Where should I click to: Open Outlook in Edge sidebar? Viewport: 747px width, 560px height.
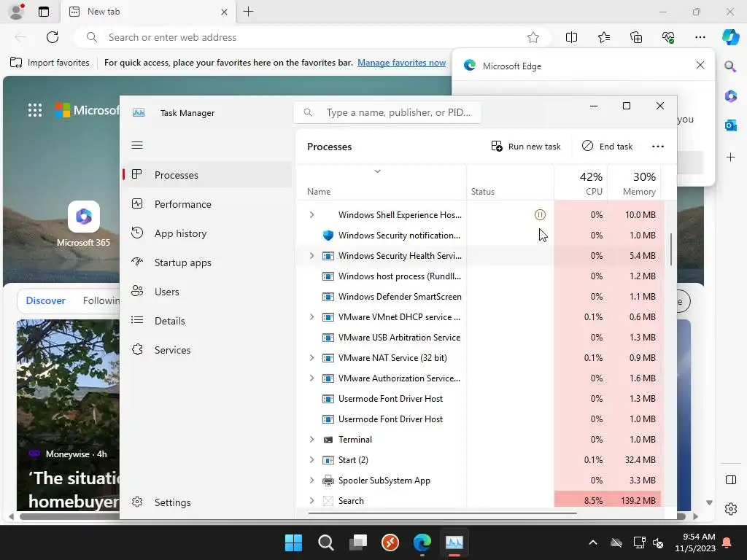[730, 125]
